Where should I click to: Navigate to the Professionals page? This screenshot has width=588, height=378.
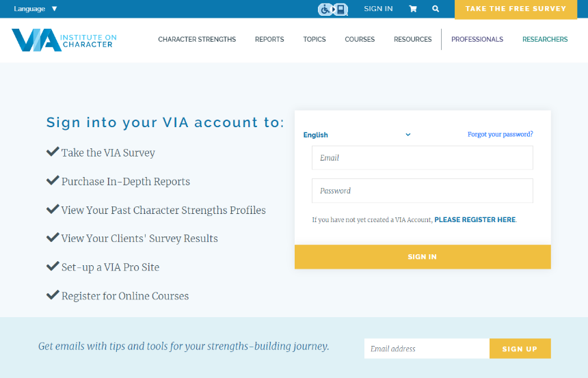point(477,40)
